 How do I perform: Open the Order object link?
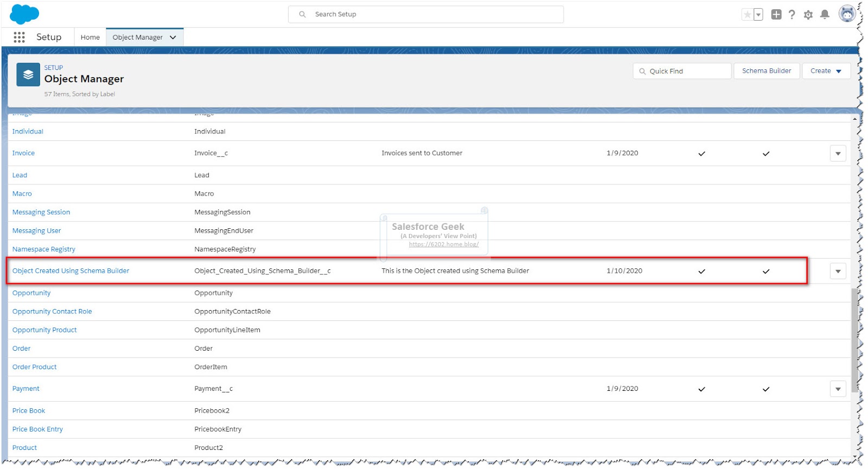point(21,349)
